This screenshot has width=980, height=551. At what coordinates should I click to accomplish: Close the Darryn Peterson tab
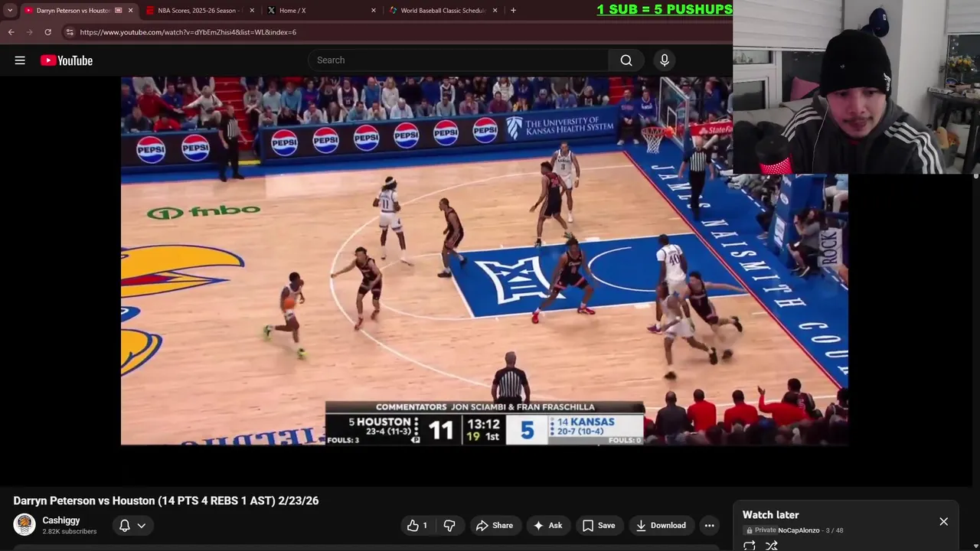pos(130,11)
